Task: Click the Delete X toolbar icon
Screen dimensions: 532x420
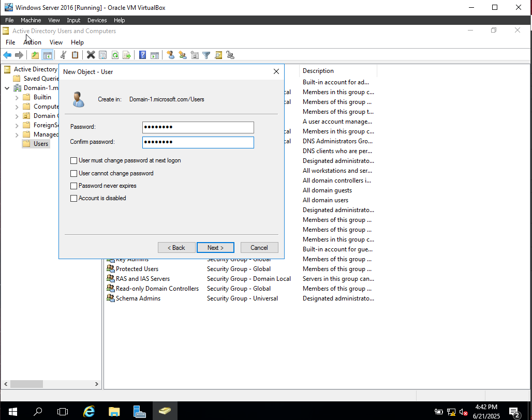Action: [x=91, y=55]
